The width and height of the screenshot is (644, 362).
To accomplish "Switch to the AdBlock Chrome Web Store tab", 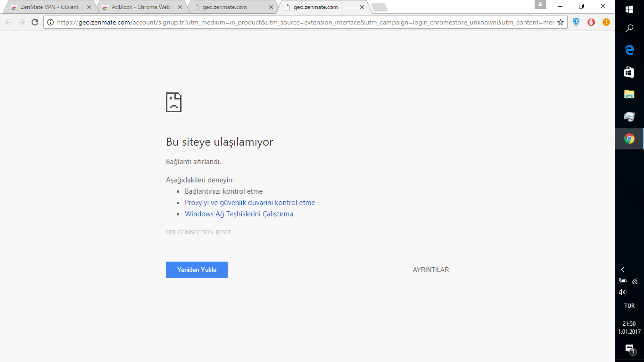I will (x=140, y=7).
